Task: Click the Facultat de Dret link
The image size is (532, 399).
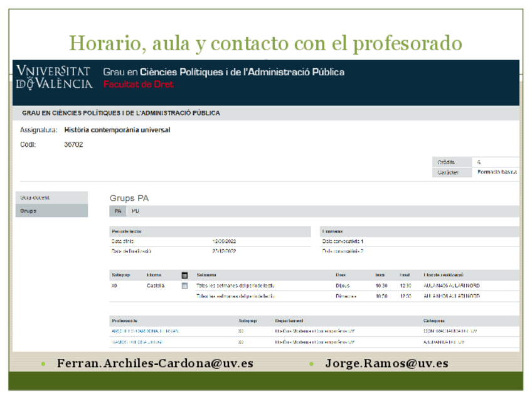Action: pyautogui.click(x=139, y=84)
